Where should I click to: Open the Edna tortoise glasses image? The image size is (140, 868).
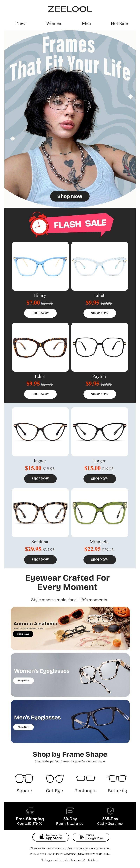point(40,347)
